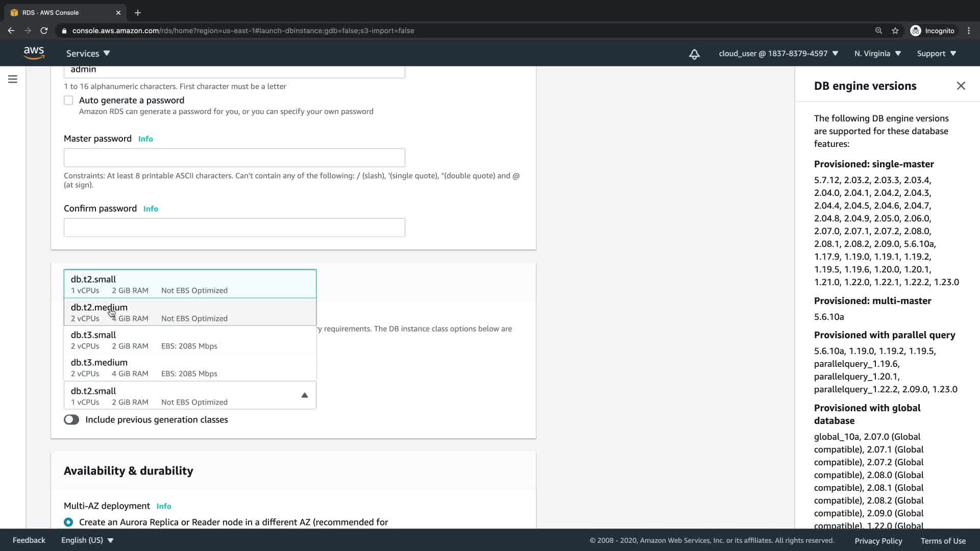Open the hamburger side navigation menu
980x551 pixels.
tap(13, 79)
